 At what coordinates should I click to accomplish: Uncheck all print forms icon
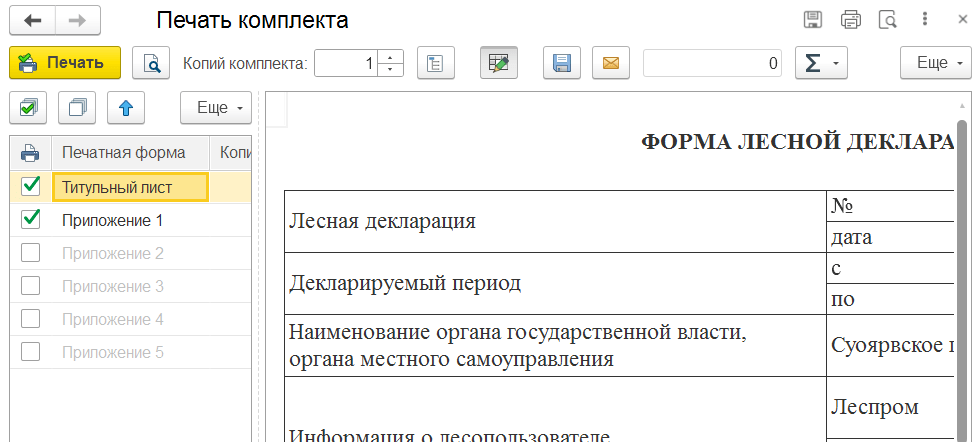[77, 108]
